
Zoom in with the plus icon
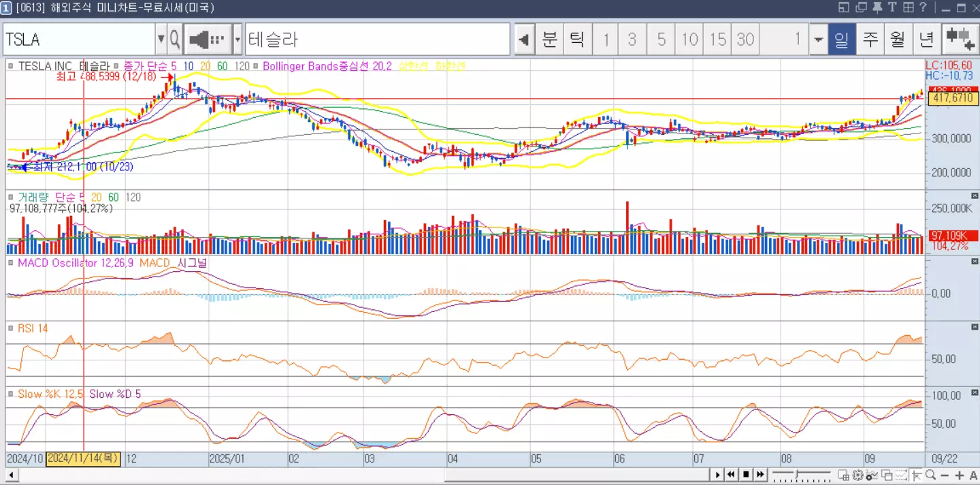(x=960, y=475)
